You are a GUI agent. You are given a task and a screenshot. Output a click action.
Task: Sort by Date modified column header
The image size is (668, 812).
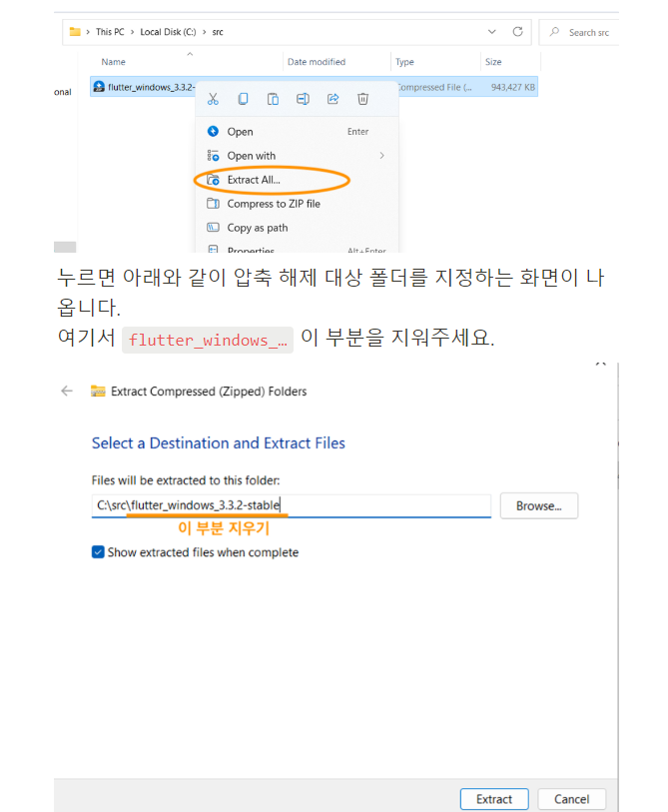(x=317, y=62)
